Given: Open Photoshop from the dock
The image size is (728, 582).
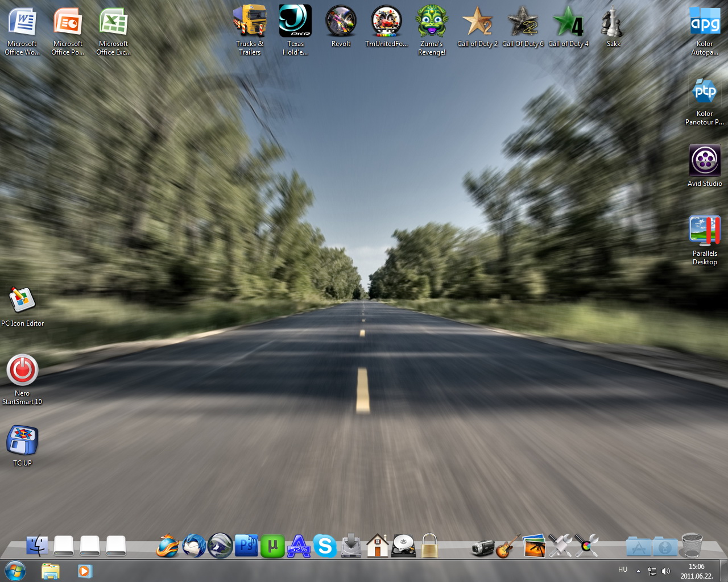Looking at the screenshot, I should [246, 546].
